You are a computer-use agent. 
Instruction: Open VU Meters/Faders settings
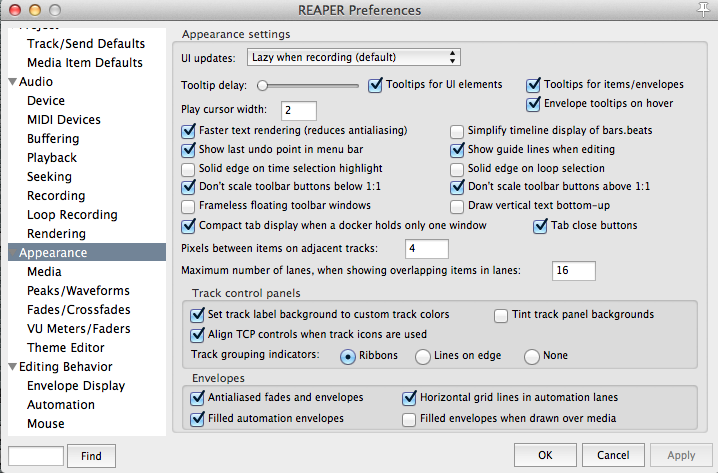[79, 329]
